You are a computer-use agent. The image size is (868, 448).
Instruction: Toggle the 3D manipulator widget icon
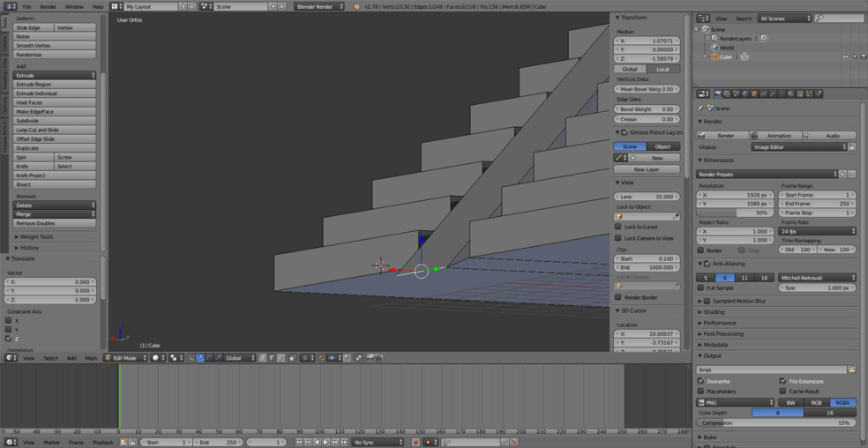(x=191, y=358)
